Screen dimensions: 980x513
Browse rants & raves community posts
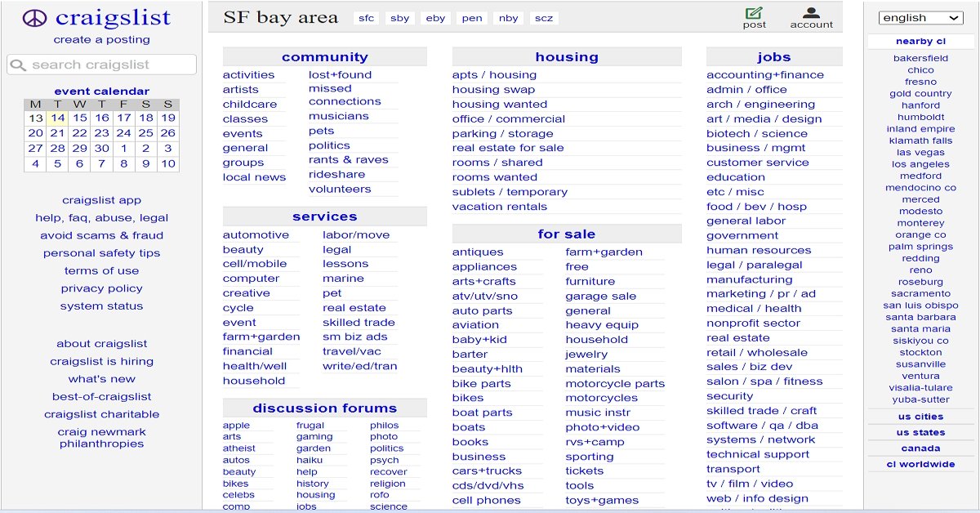[349, 160]
